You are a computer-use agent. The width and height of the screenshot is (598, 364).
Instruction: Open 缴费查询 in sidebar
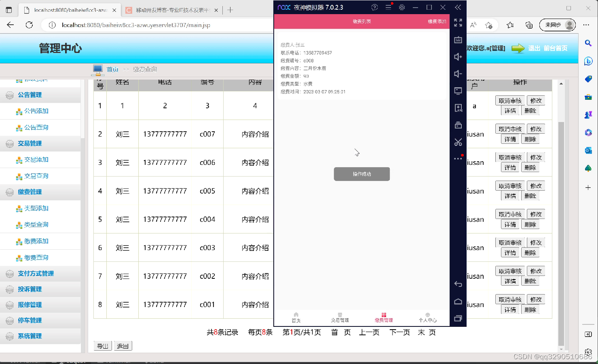click(x=36, y=258)
